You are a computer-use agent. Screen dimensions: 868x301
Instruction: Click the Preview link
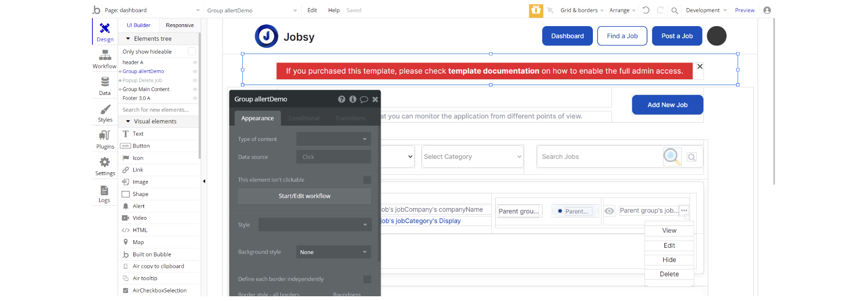(x=745, y=10)
